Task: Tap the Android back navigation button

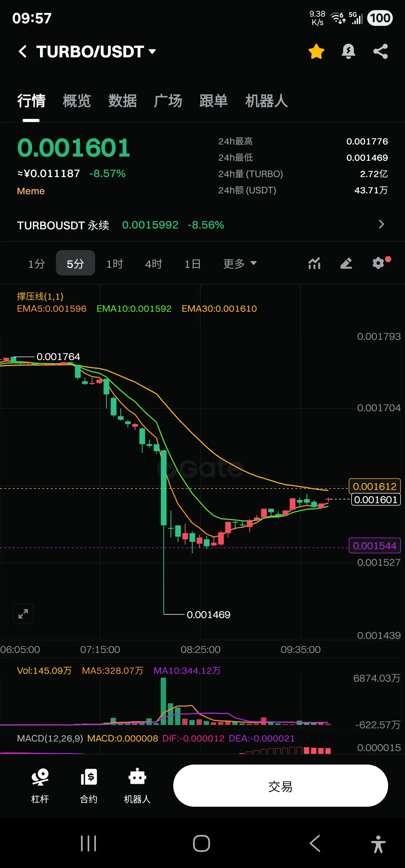Action: click(x=315, y=843)
